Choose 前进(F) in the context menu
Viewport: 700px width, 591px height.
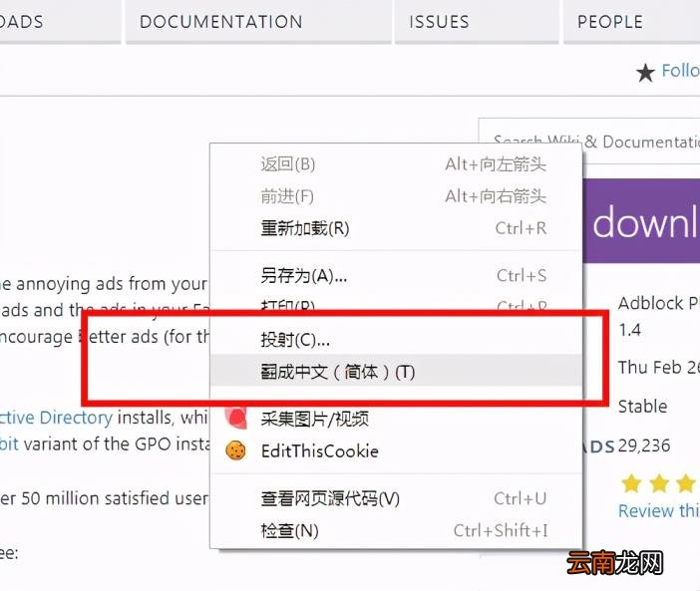[397, 196]
